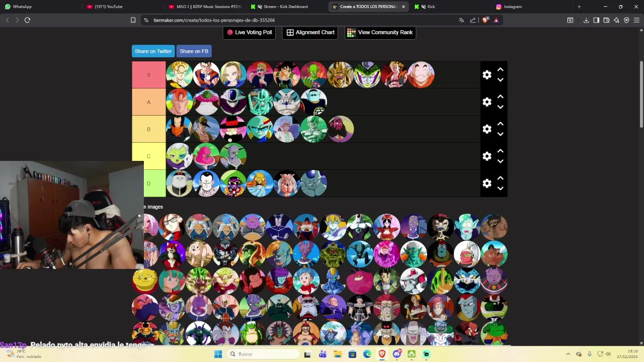Select Krillin in the S tier row
Image resolution: width=644 pixels, height=362 pixels.
pos(421,74)
